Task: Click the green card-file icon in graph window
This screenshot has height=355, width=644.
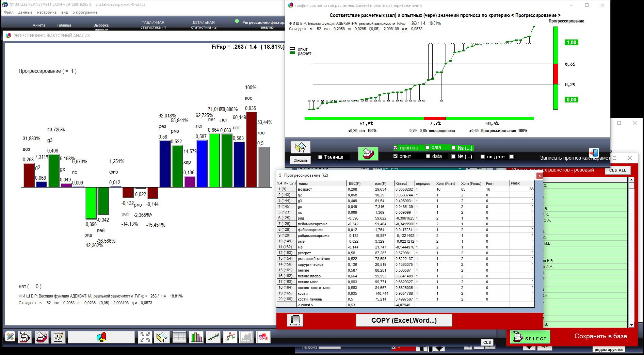Action: 368,154
